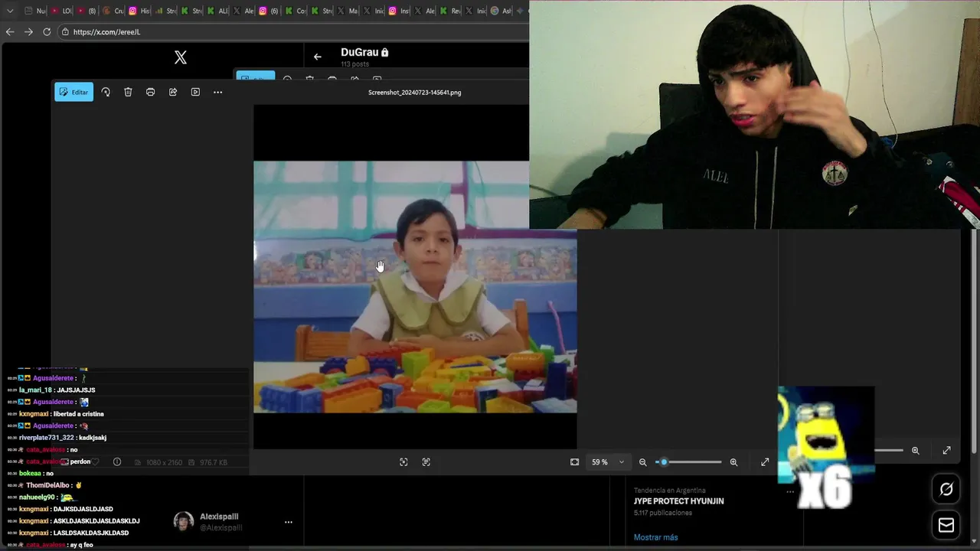The width and height of the screenshot is (980, 551).
Task: Click the "Tendencia en Argentina" label
Action: pyautogui.click(x=669, y=491)
